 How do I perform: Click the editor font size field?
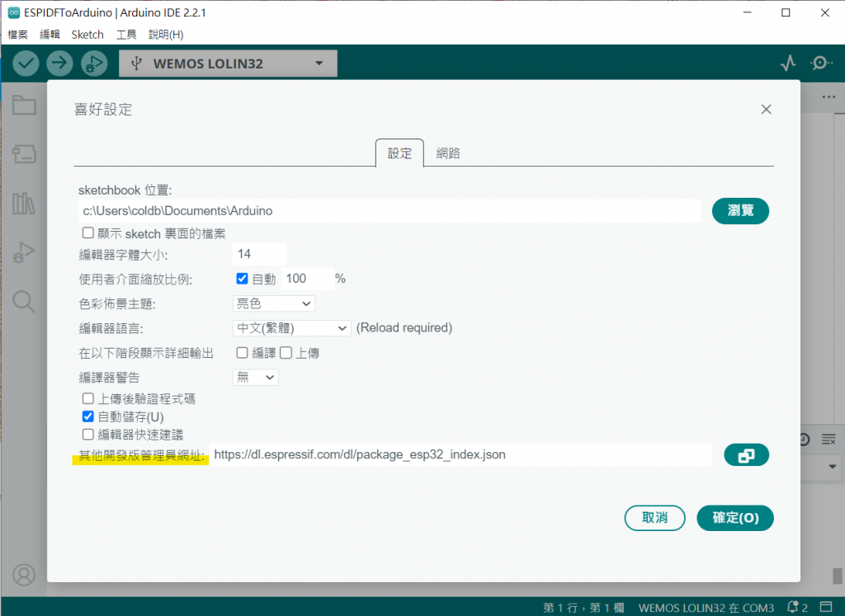pyautogui.click(x=259, y=254)
